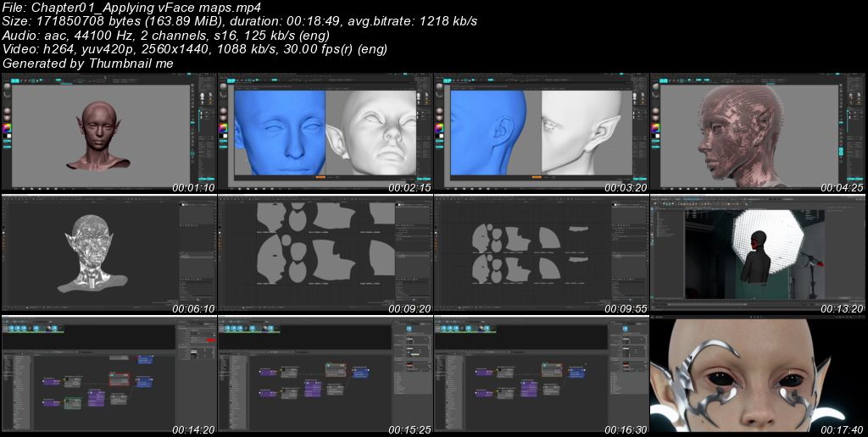Open the UV layout thumbnail at 00:09:20
Viewport: 868px width, 437px height.
coord(325,254)
